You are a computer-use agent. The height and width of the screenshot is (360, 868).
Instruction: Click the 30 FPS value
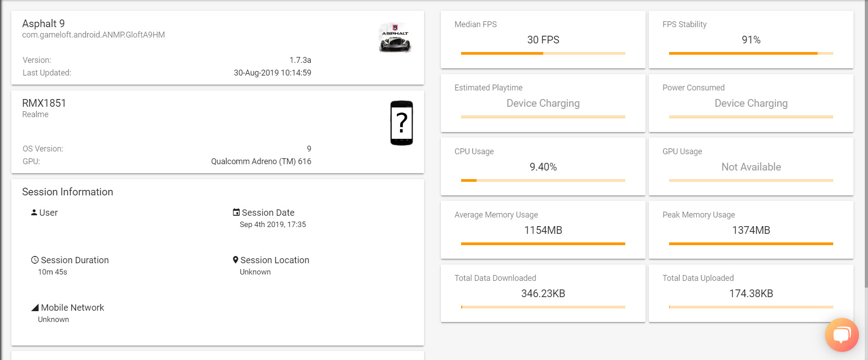(543, 40)
